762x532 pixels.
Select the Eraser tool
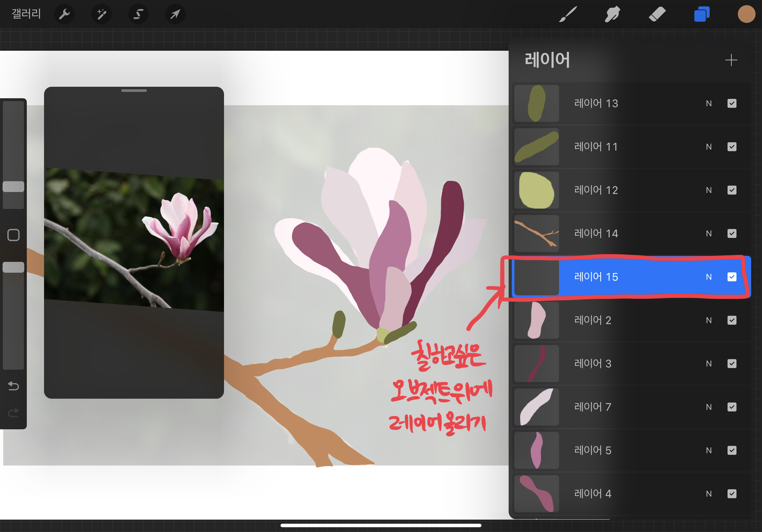[657, 14]
